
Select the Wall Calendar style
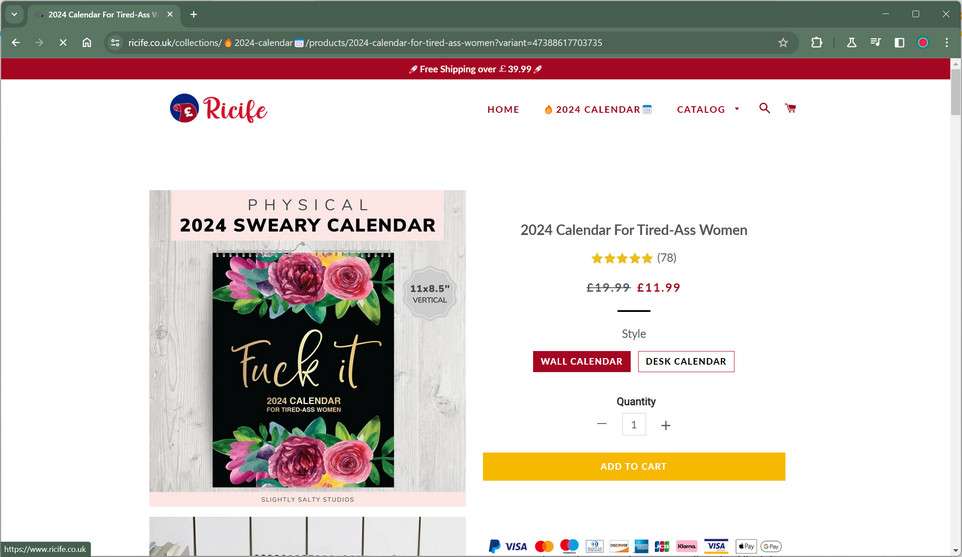point(581,361)
